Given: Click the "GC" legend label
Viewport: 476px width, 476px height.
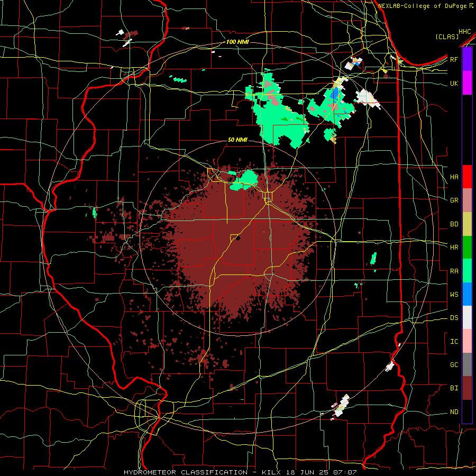Looking at the screenshot, I should 454,365.
